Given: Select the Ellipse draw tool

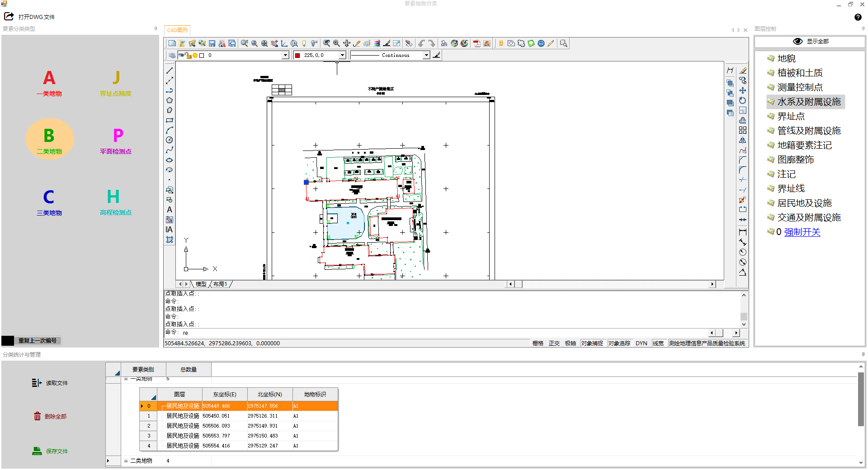Looking at the screenshot, I should point(170,160).
